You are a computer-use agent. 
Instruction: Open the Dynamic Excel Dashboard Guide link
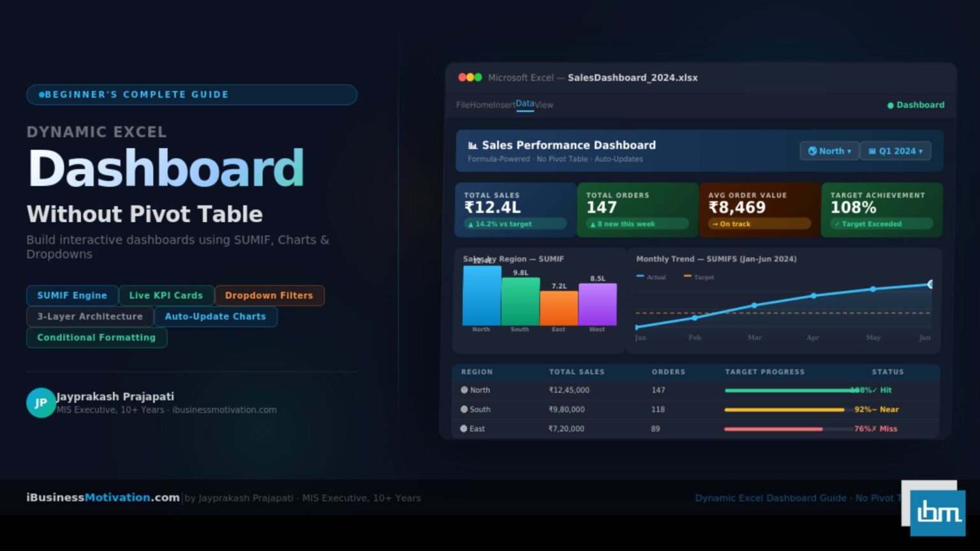pos(770,497)
